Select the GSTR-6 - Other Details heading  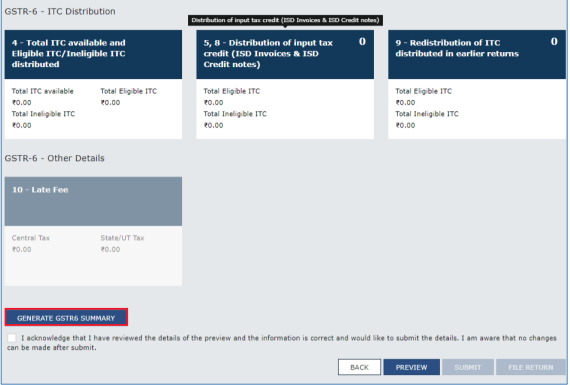click(55, 158)
